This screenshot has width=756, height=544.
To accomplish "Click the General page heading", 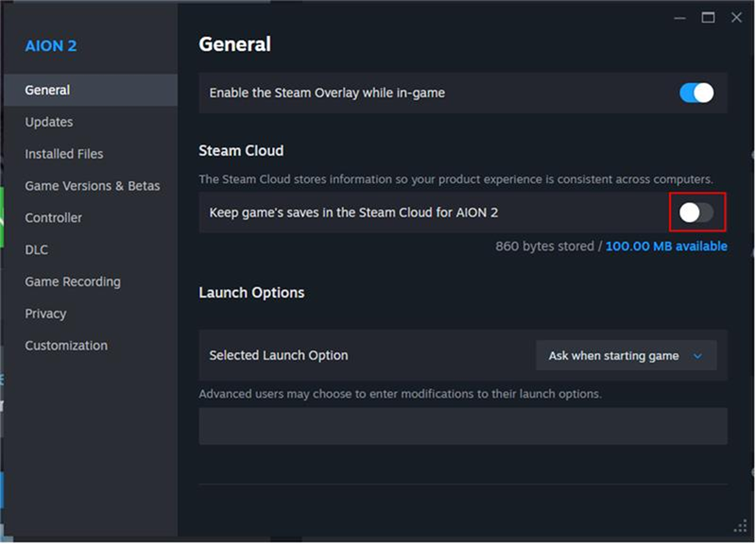I will coord(234,44).
